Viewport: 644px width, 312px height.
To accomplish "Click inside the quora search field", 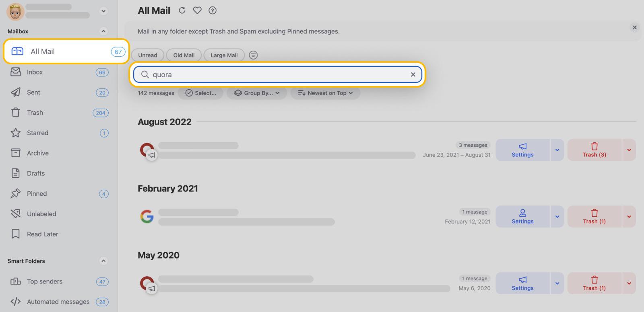I will tap(278, 74).
